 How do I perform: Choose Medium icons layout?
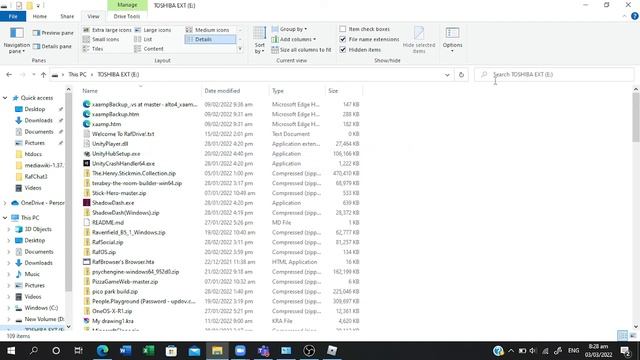pos(208,30)
